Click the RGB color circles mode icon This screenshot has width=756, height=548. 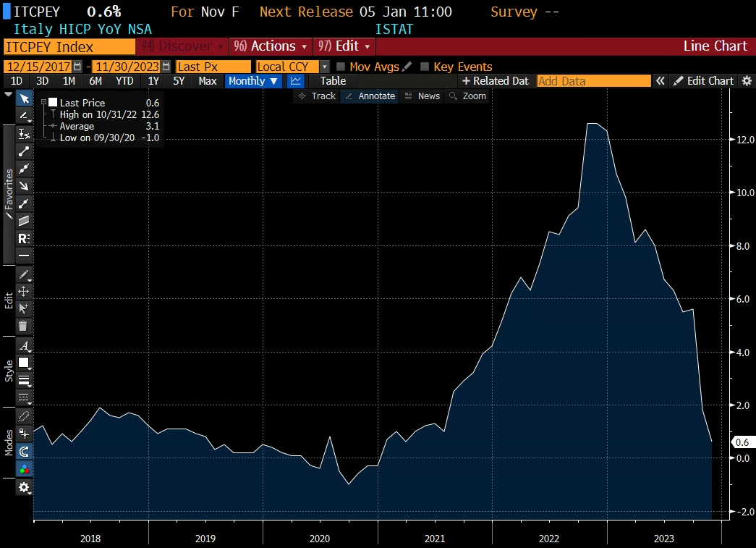tap(24, 468)
